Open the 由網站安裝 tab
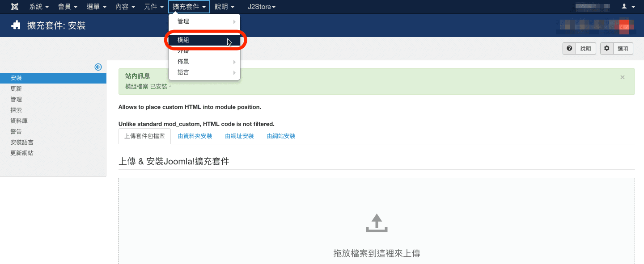 (x=281, y=136)
